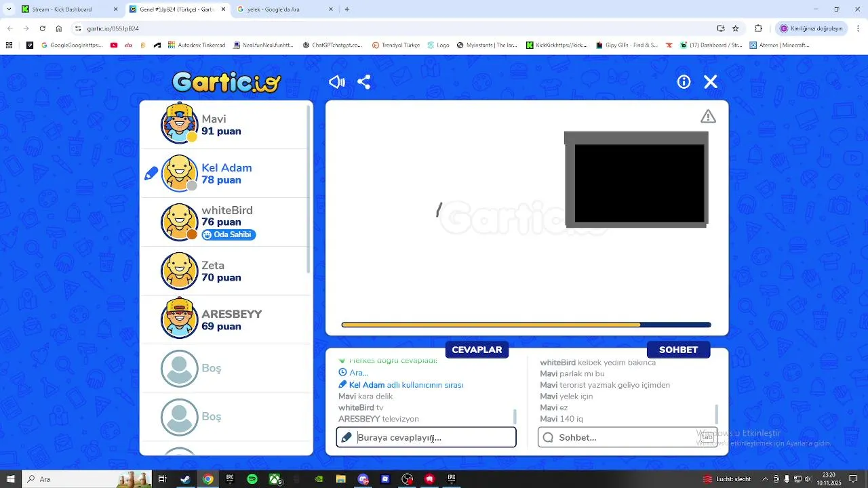868x488 pixels.
Task: Click Kel Adam's player avatar
Action: pyautogui.click(x=180, y=173)
